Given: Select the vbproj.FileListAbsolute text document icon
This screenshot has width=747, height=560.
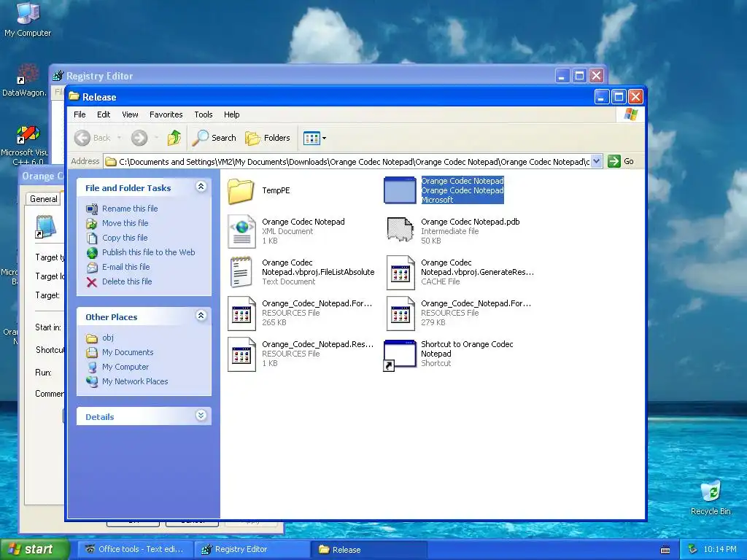Looking at the screenshot, I should point(241,272).
